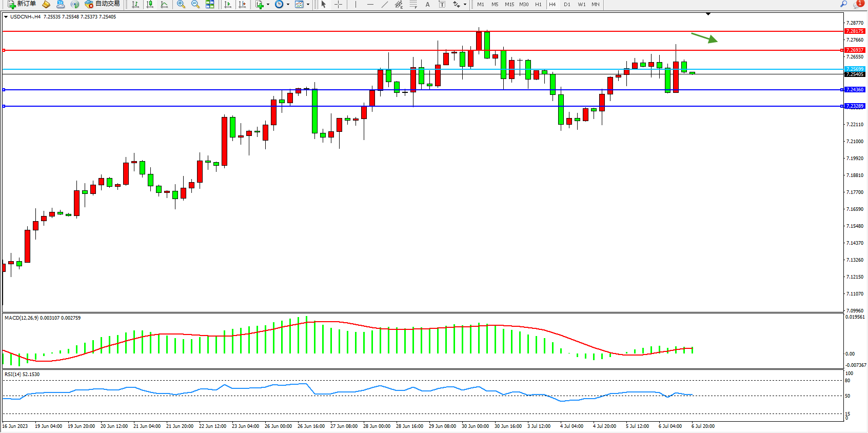This screenshot has width=868, height=433.
Task: Open the indicators list dropdown arrow
Action: click(268, 5)
